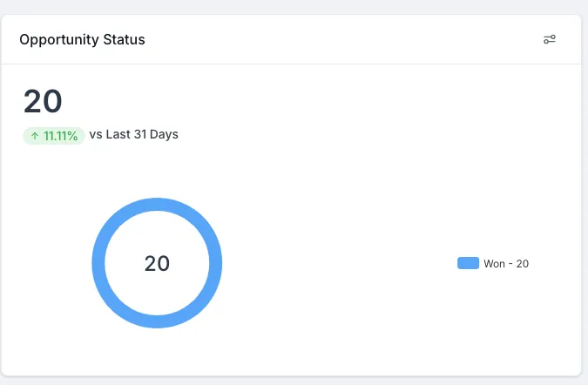Click the 11.11% growth badge
The image size is (588, 385).
click(x=53, y=136)
